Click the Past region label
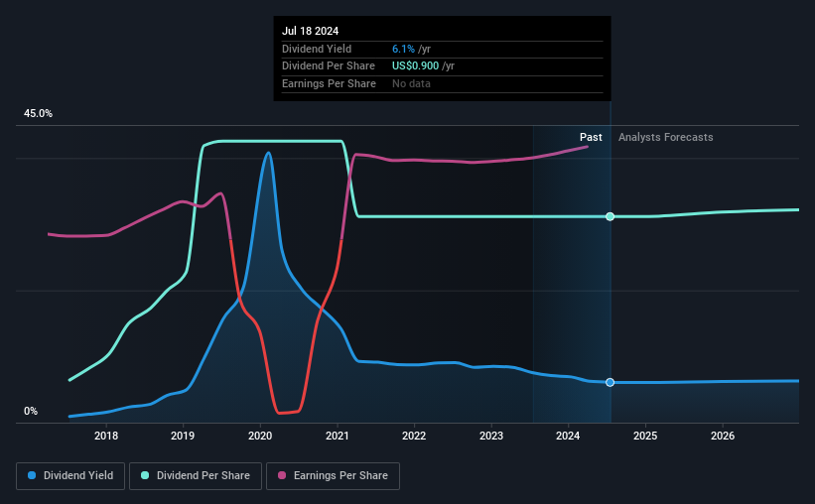 [x=591, y=137]
